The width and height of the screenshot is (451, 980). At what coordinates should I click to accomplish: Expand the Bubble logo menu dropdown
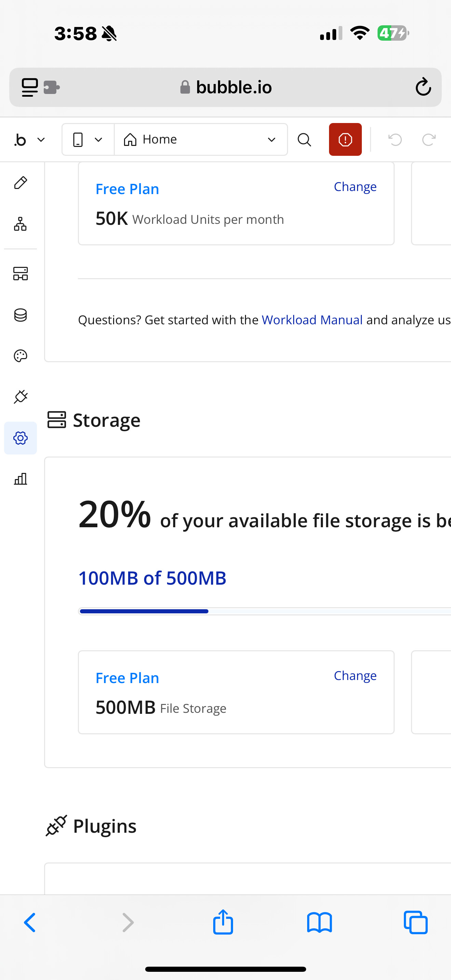[x=29, y=140]
